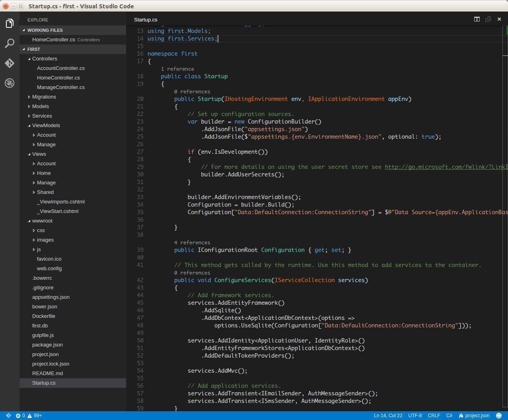Open the Debug view icon
The image size is (508, 420).
coord(10,83)
